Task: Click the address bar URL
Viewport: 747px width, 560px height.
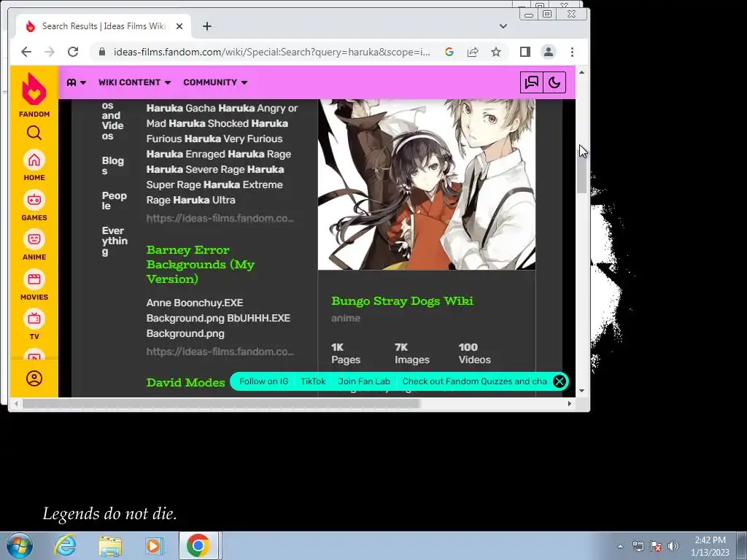Action: [271, 52]
